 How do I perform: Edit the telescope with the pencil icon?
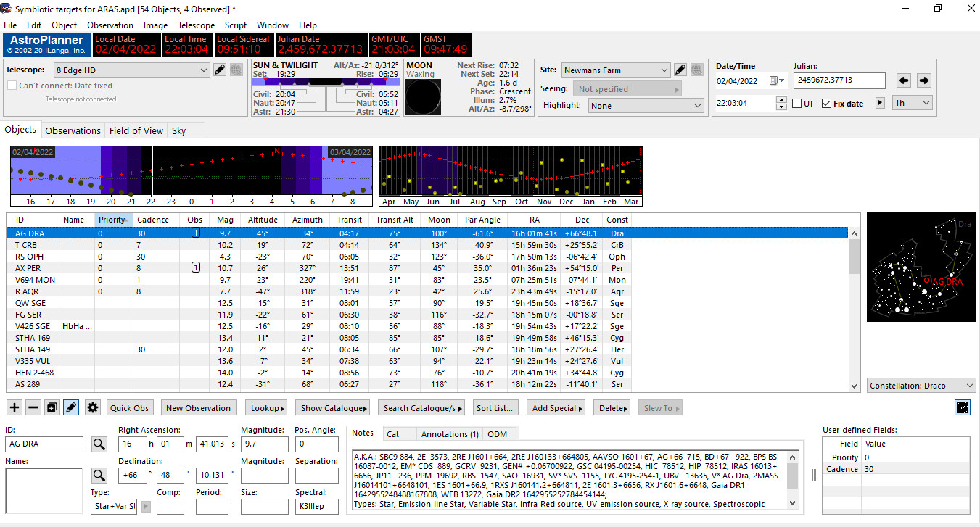click(221, 70)
